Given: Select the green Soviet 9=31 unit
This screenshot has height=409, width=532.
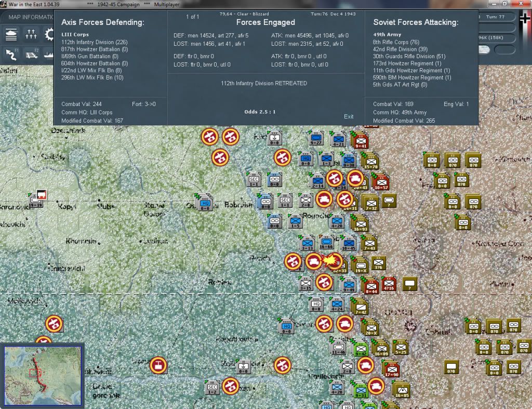Looking at the screenshot, I should point(360,390).
